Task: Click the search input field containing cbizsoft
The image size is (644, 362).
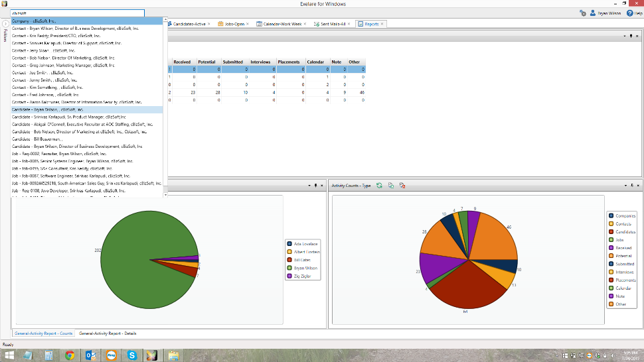Action: click(77, 13)
